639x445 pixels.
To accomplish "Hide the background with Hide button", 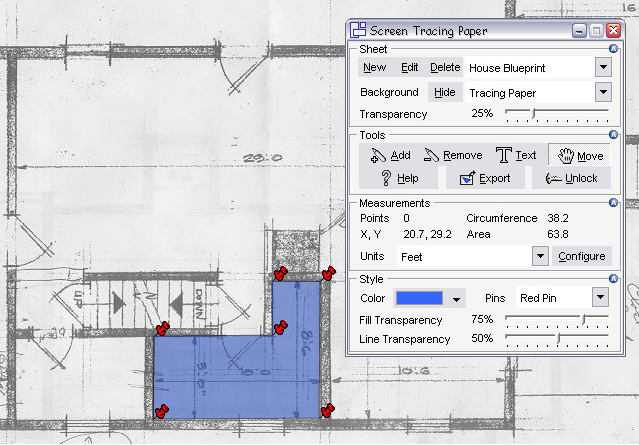I will click(444, 92).
